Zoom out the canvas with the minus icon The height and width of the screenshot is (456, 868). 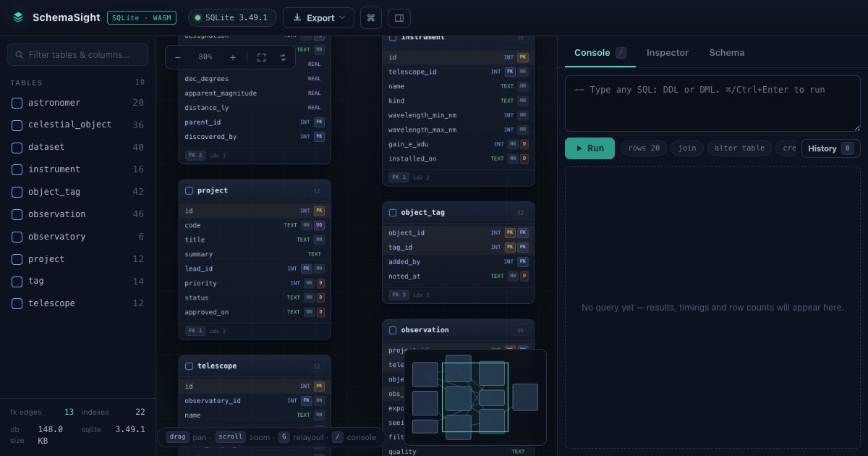(x=178, y=57)
